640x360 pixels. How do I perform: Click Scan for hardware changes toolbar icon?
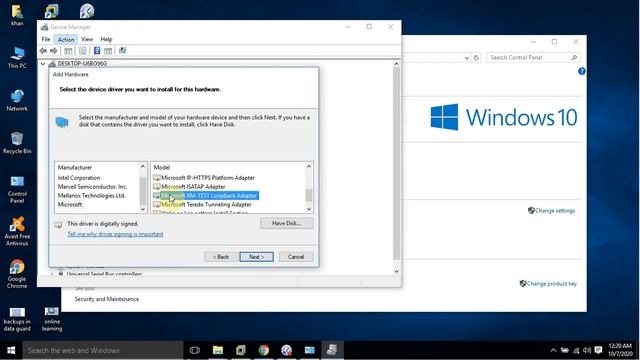coord(122,51)
